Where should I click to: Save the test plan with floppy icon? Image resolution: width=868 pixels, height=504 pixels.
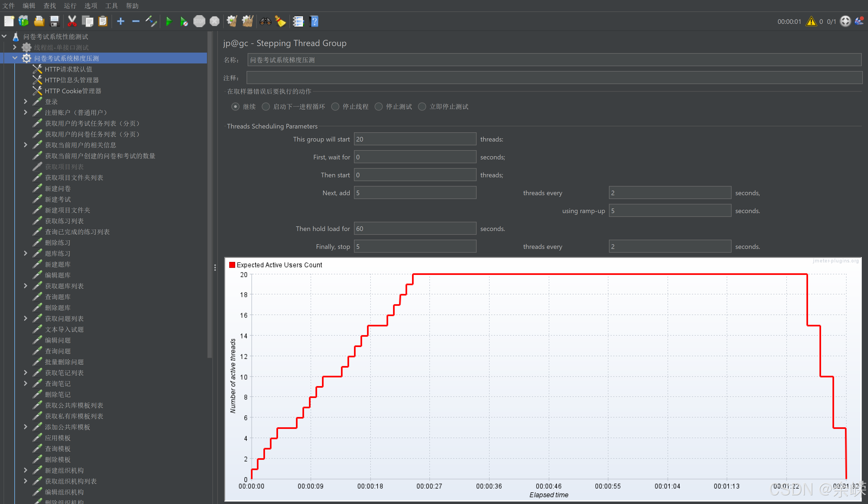(55, 21)
